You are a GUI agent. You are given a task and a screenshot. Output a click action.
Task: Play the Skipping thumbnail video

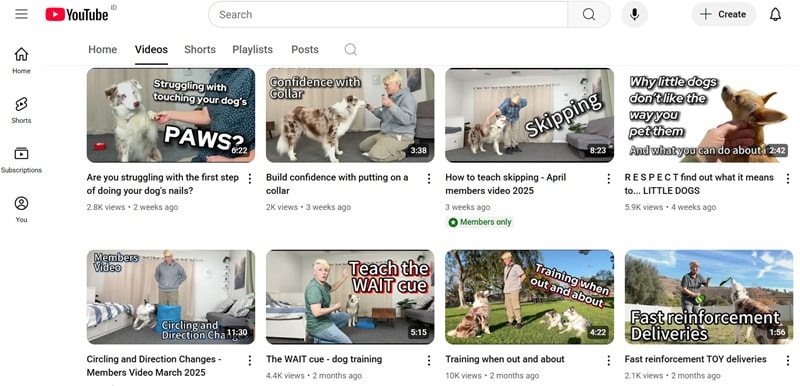[530, 115]
